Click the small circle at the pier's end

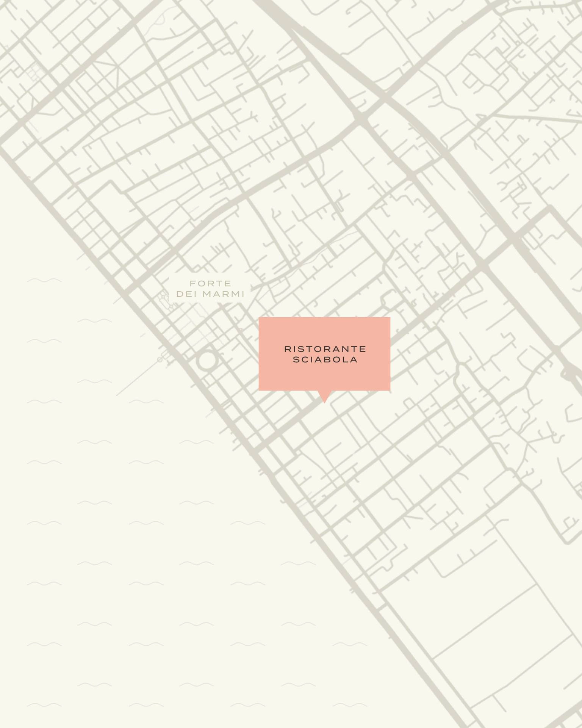coord(160,359)
